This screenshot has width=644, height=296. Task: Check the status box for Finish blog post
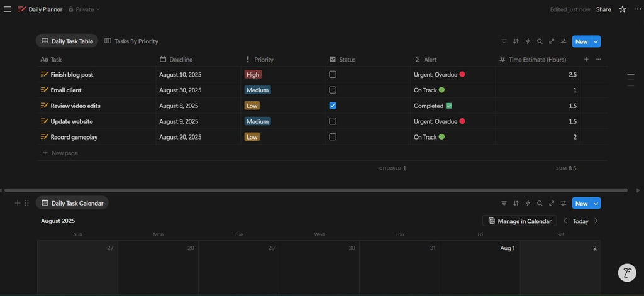coord(333,74)
